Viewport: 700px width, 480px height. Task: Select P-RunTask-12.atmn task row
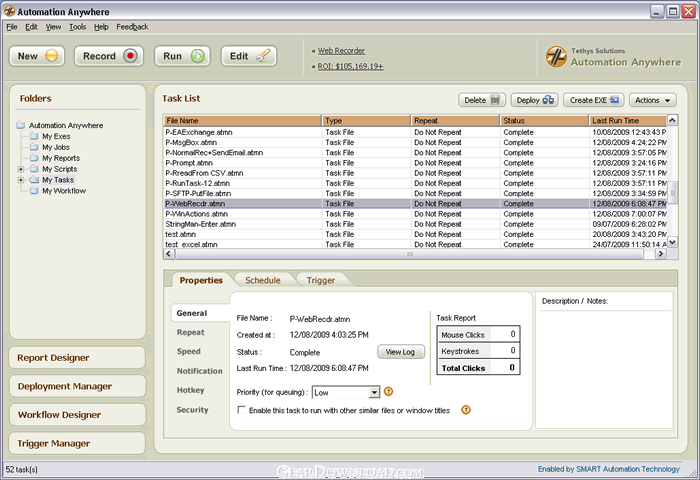415,183
